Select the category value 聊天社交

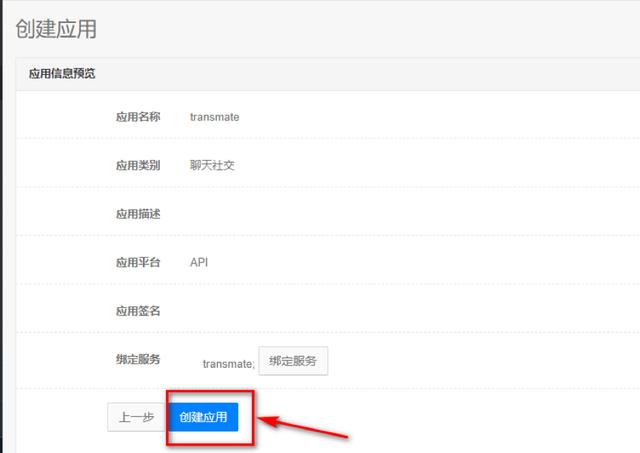pyautogui.click(x=212, y=165)
